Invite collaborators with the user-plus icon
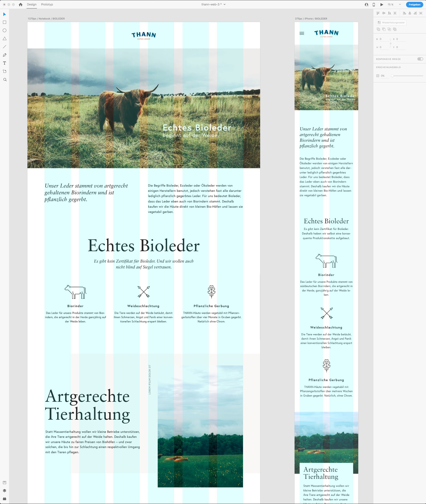Screen dimensions: 426x504 point(366,4)
